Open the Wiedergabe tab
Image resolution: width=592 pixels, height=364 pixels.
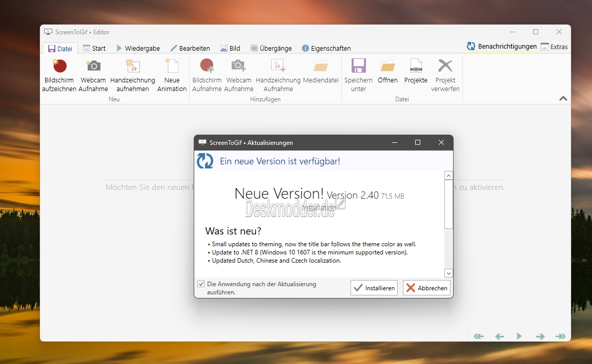pyautogui.click(x=138, y=48)
